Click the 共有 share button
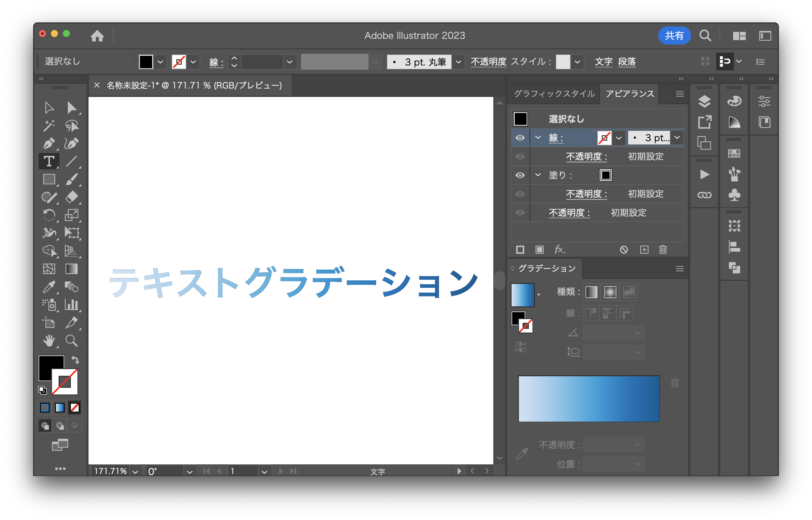Screen dimensions: 812x520 pyautogui.click(x=674, y=35)
